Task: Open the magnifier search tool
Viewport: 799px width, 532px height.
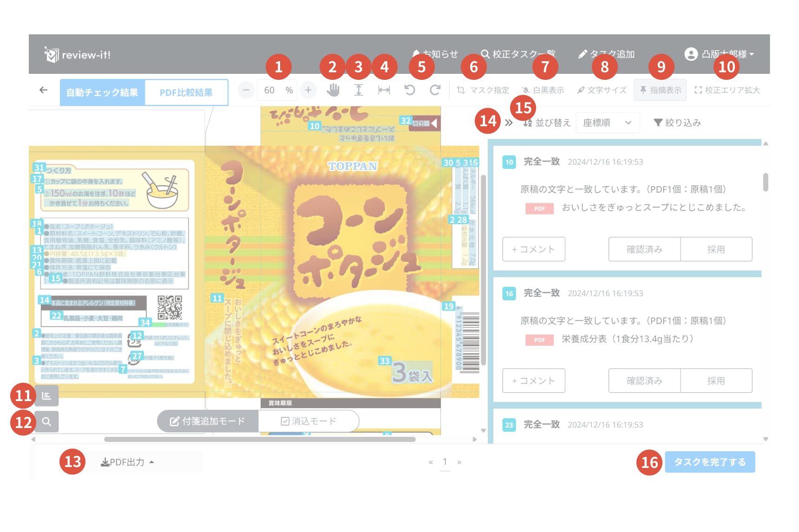Action: tap(46, 422)
